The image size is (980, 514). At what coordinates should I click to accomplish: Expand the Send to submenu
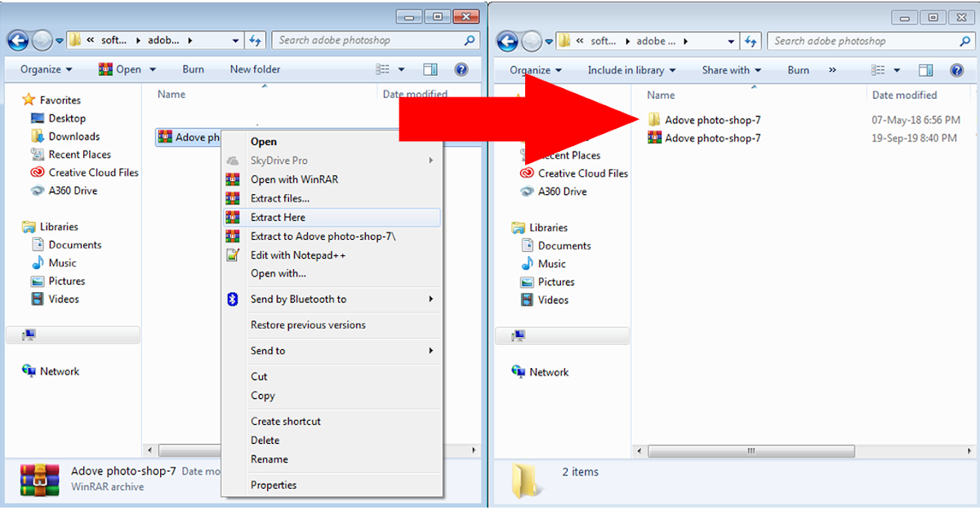332,351
